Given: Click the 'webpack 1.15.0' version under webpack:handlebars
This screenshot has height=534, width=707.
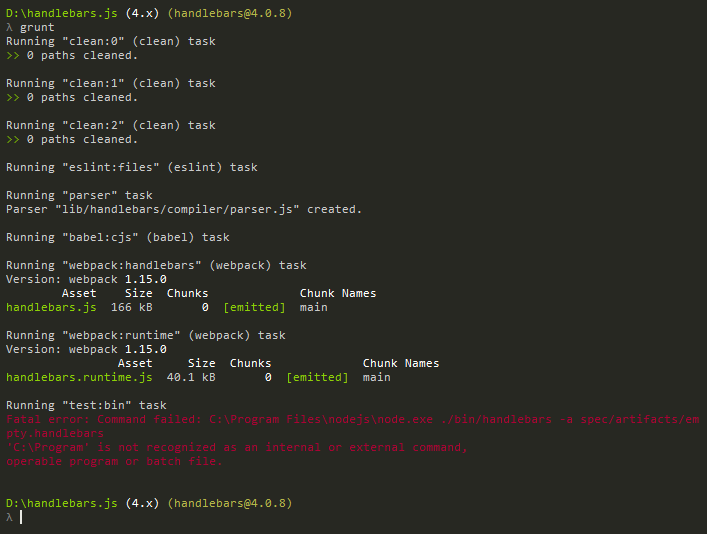Looking at the screenshot, I should click(117, 279).
